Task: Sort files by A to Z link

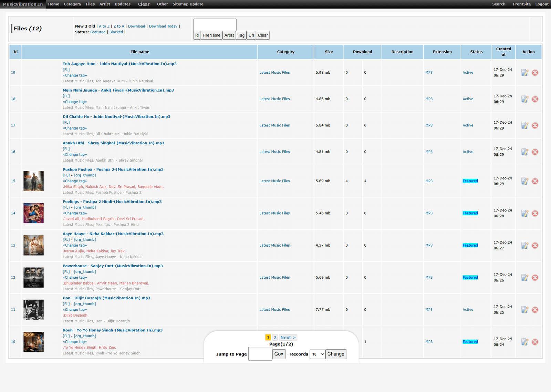Action: tap(104, 26)
